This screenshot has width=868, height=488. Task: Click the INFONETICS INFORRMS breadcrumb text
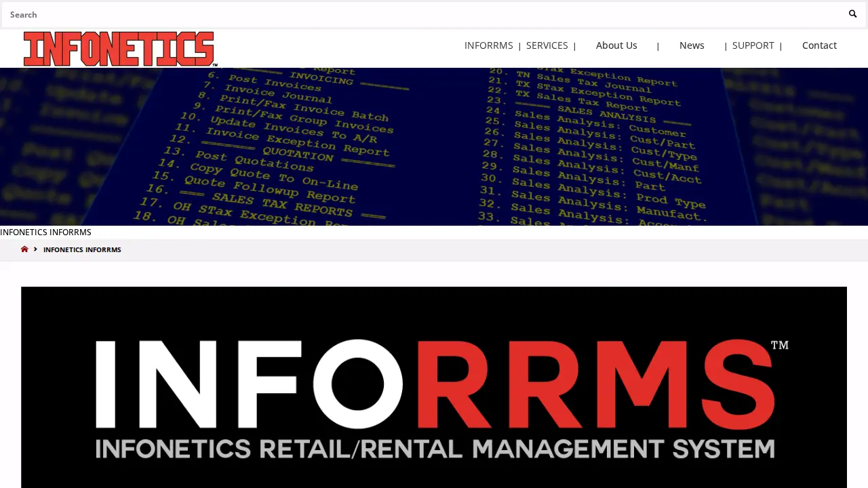[82, 249]
